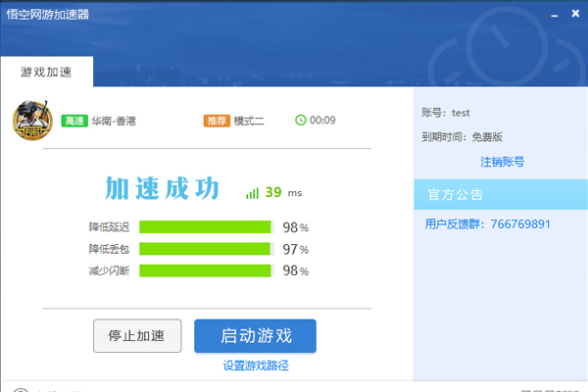Click the 降低丢包 label
The height and width of the screenshot is (392, 588).
pyautogui.click(x=109, y=249)
